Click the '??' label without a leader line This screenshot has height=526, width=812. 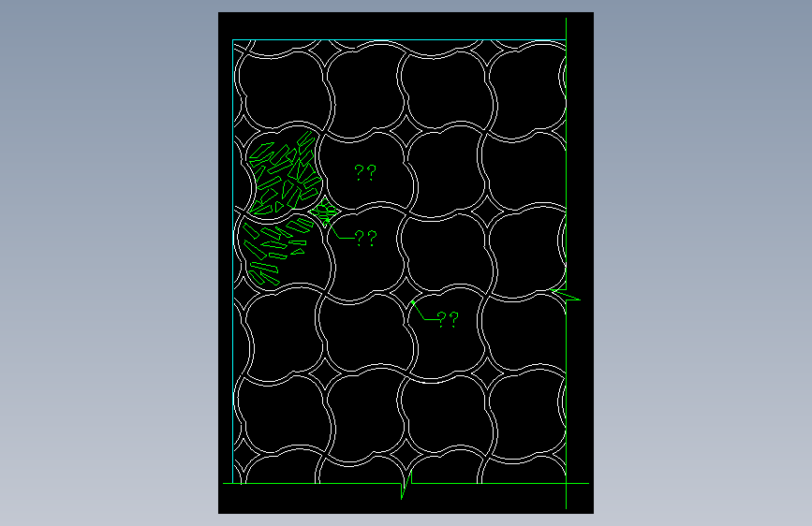365,172
